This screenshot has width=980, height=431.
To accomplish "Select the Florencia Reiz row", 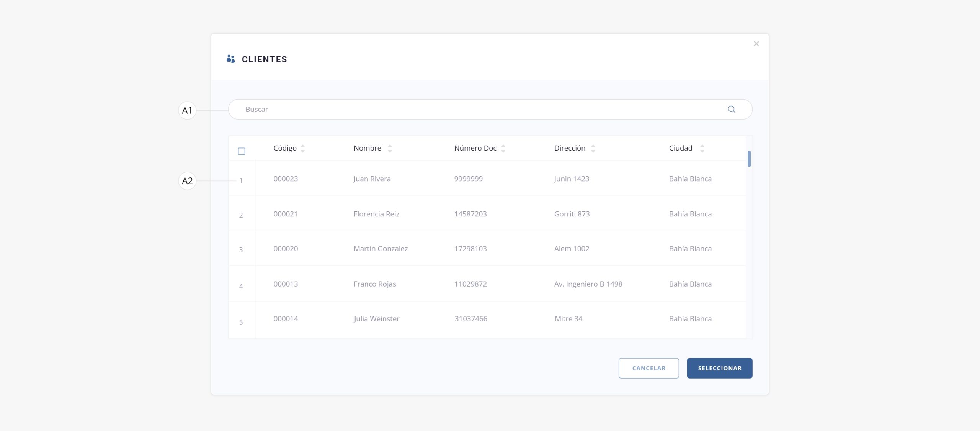I will pos(376,214).
